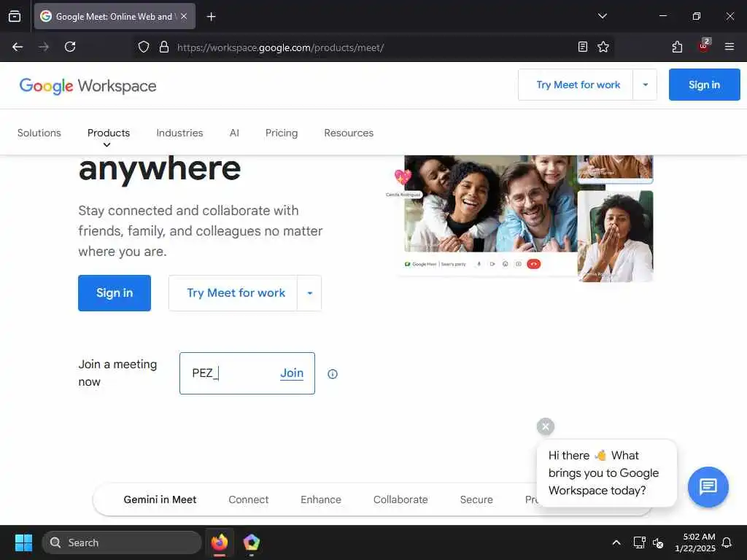Select the Enhance tab
The height and width of the screenshot is (560, 747).
click(x=321, y=499)
